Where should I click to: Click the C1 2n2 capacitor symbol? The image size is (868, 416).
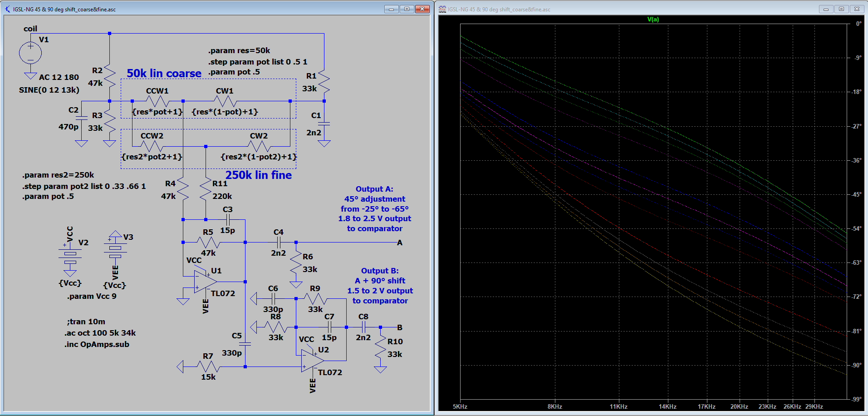[x=324, y=124]
